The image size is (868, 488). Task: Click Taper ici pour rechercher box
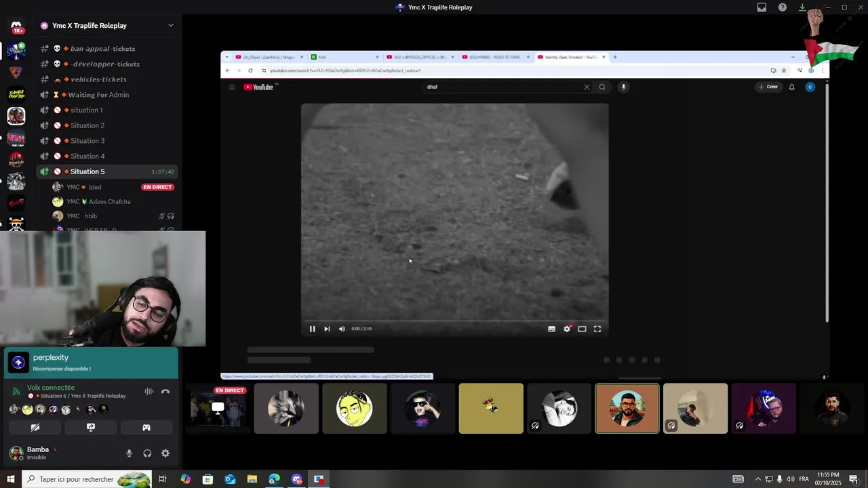pyautogui.click(x=87, y=479)
